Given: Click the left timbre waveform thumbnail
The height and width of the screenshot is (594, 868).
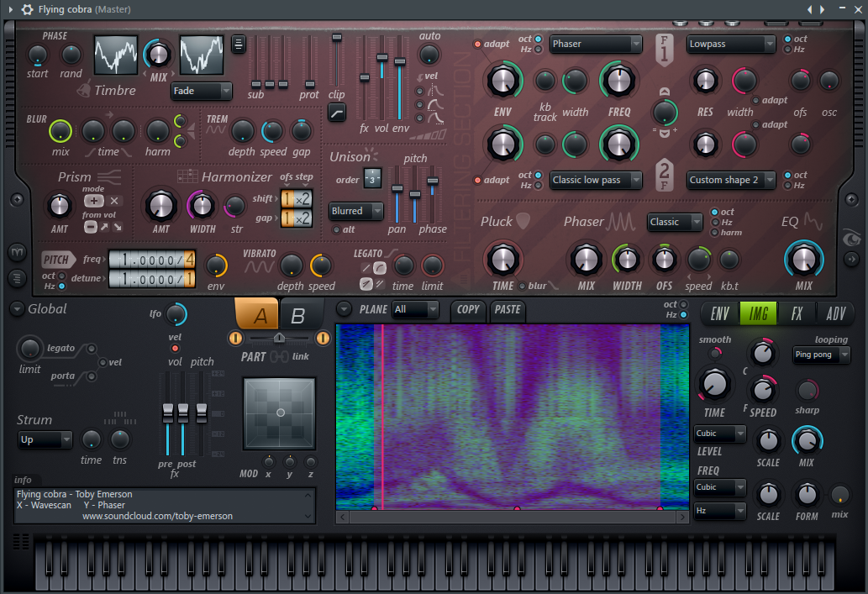Looking at the screenshot, I should coord(116,55).
